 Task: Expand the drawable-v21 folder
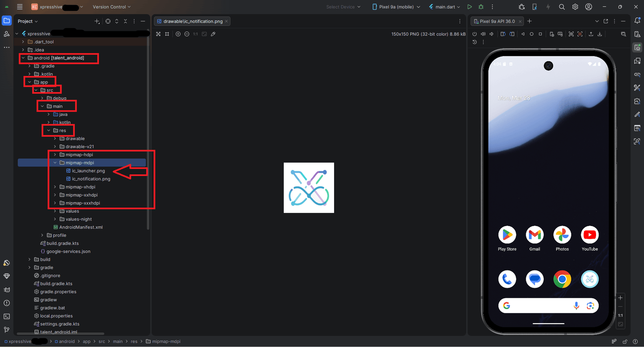coord(55,147)
